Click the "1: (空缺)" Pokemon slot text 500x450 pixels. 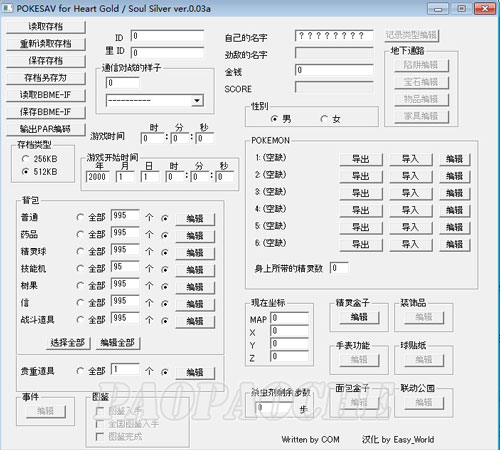click(x=271, y=158)
